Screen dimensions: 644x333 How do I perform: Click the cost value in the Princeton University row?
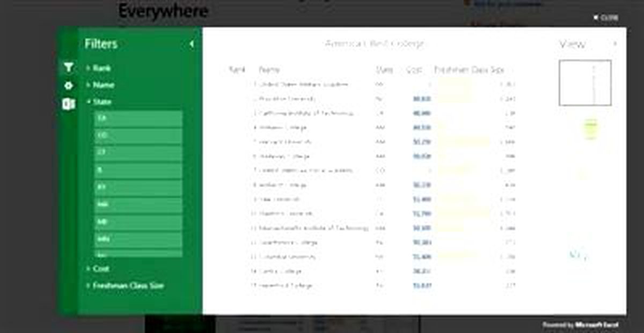(421, 99)
